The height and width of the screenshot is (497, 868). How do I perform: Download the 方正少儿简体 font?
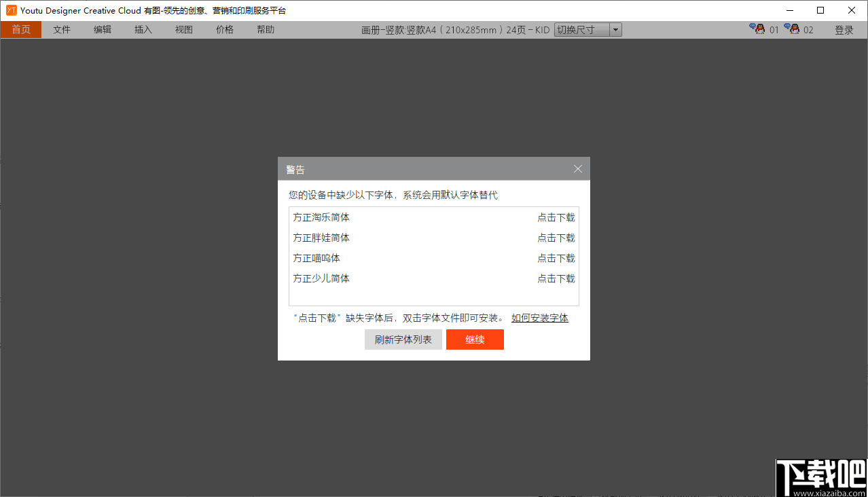[x=556, y=278]
